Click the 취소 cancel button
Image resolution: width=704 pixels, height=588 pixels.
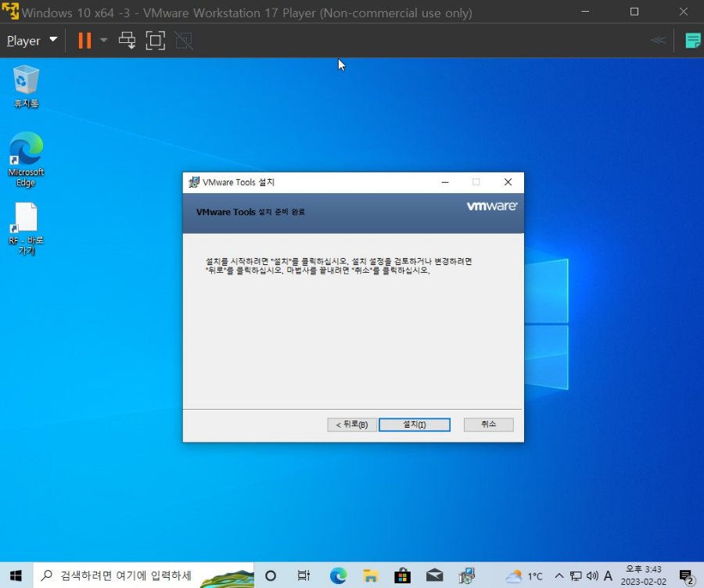tap(488, 425)
